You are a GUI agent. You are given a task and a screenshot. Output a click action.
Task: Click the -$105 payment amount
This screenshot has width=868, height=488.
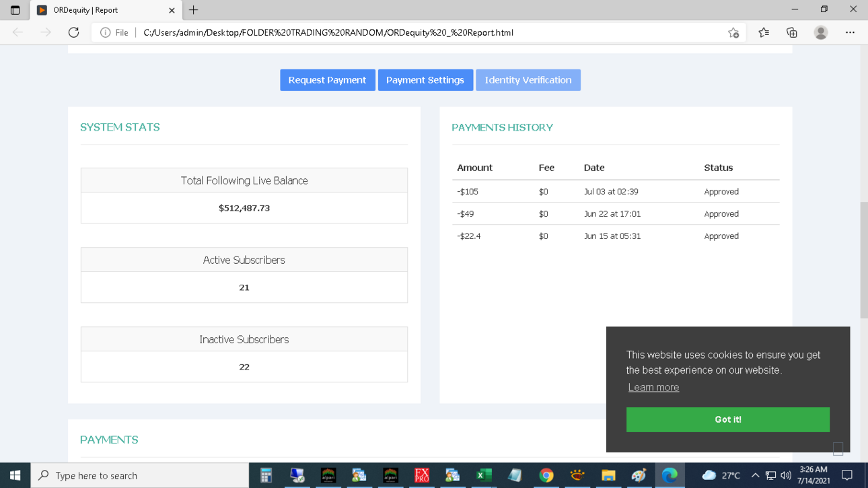point(468,192)
